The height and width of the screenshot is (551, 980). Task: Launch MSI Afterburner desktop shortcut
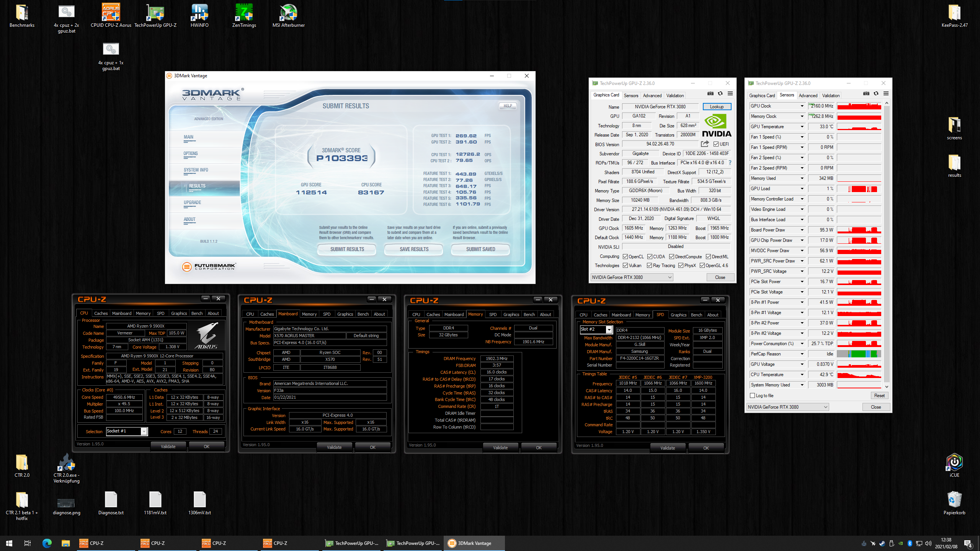tap(289, 16)
